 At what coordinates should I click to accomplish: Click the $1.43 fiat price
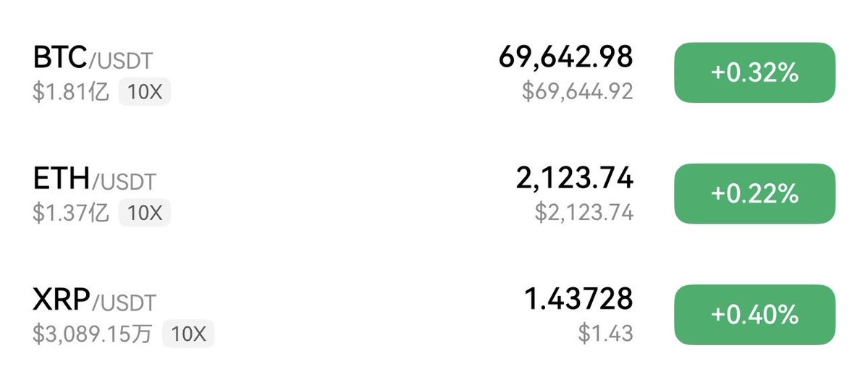click(x=605, y=333)
